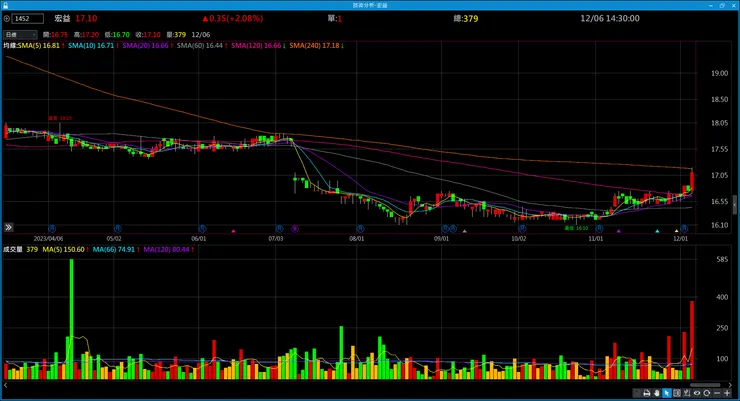Click the MA(120) 80.44 volume legend
This screenshot has width=740, height=401.
[x=166, y=250]
